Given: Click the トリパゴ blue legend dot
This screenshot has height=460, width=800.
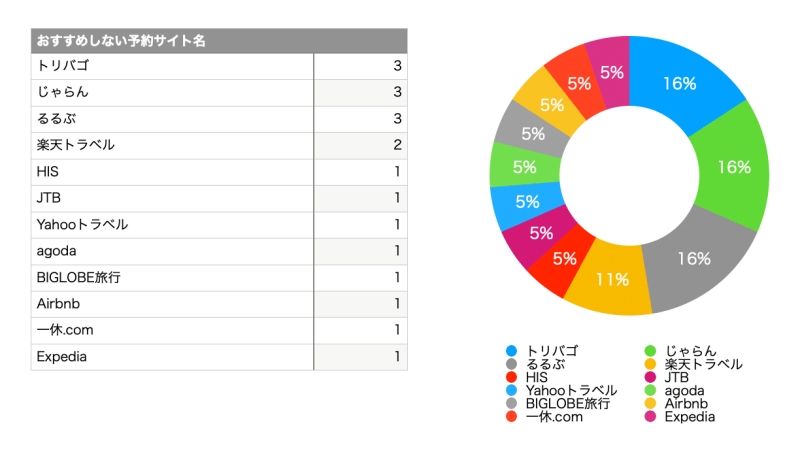Looking at the screenshot, I should 511,351.
